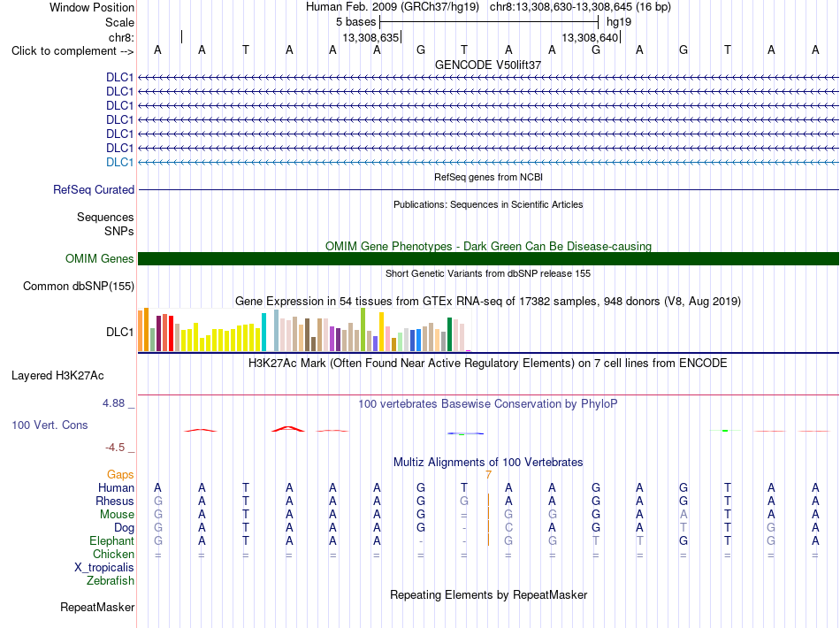This screenshot has height=628, width=840.
Task: Select the Human alignment row label
Action: click(x=116, y=488)
